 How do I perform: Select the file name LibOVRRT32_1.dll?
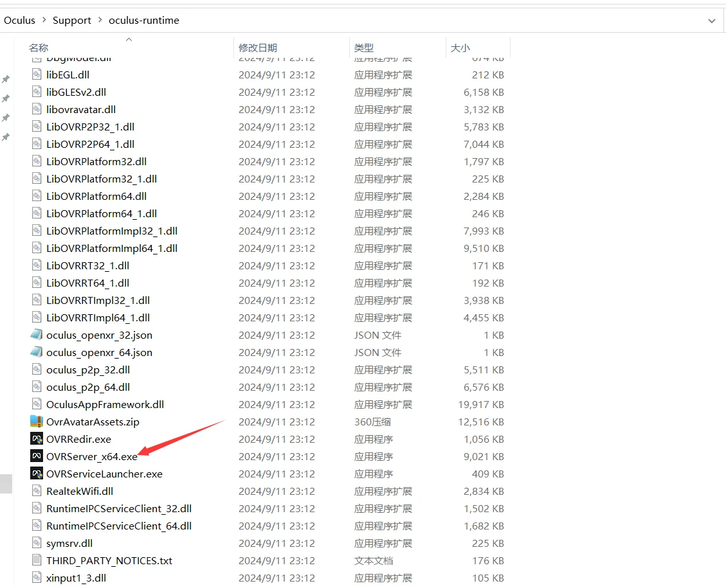pos(87,265)
